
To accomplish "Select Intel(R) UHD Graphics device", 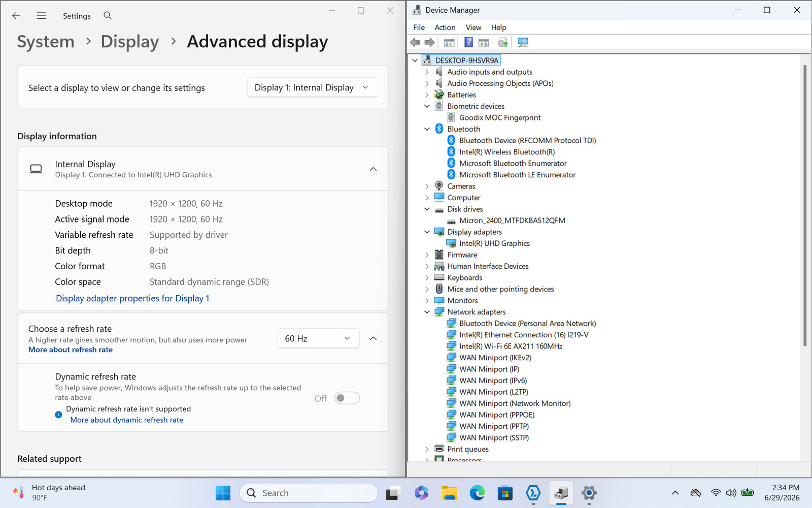I will click(494, 243).
